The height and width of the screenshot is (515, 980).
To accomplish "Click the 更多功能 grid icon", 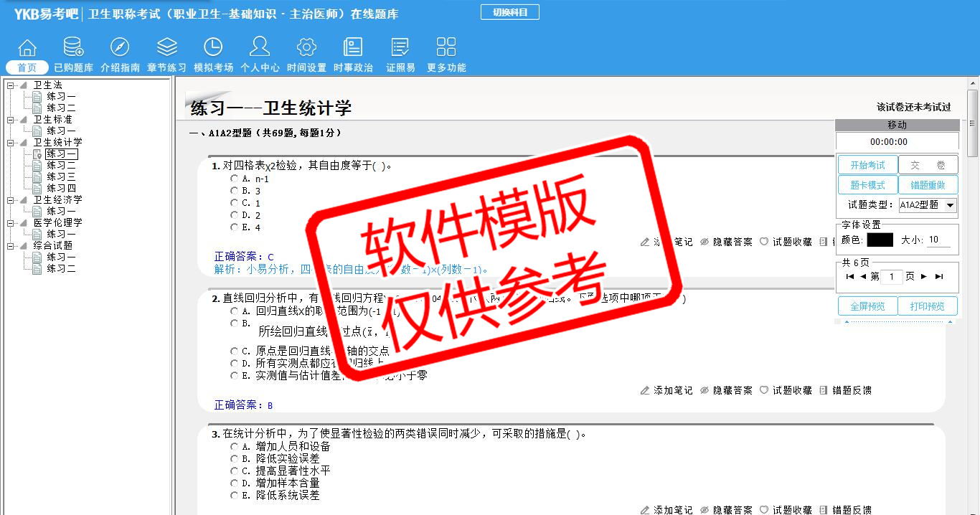I will (446, 48).
